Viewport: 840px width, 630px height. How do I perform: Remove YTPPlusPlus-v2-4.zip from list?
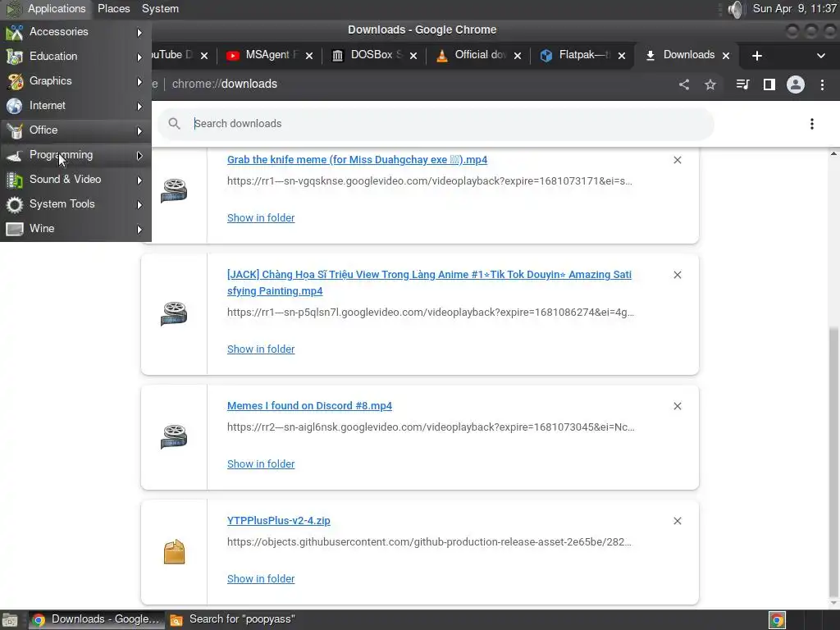pos(678,521)
